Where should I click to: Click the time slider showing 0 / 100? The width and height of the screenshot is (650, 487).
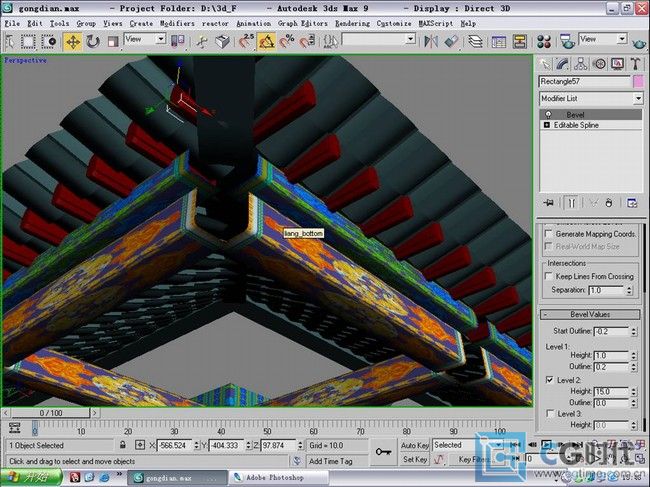coord(51,413)
